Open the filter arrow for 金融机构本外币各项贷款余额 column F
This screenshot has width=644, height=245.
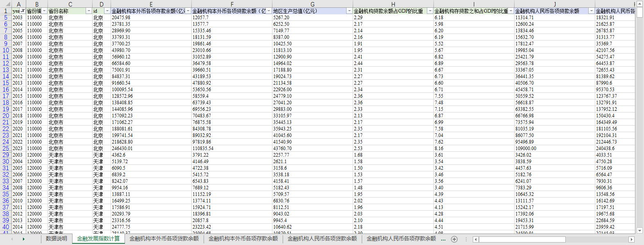(269, 11)
